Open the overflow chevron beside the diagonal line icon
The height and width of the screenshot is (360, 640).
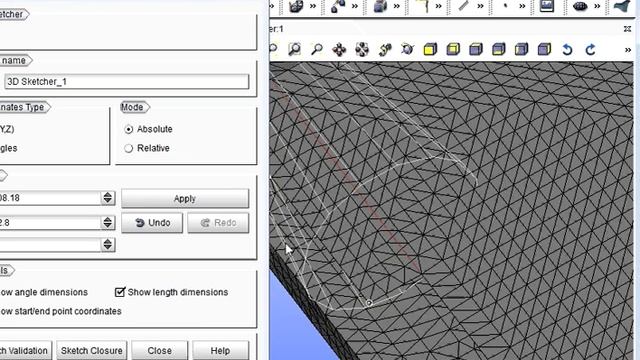coord(480,6)
